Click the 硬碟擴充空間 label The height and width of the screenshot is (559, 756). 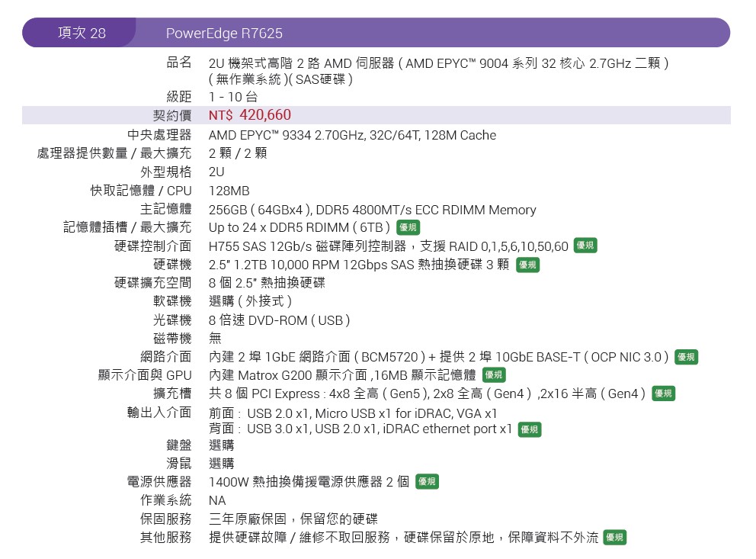click(x=153, y=283)
